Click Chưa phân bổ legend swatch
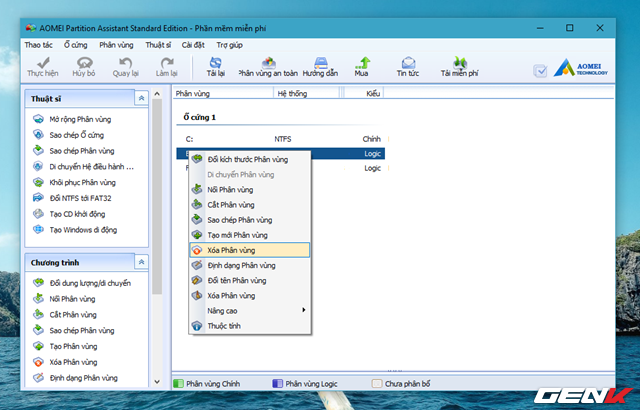640x410 pixels. tap(377, 383)
